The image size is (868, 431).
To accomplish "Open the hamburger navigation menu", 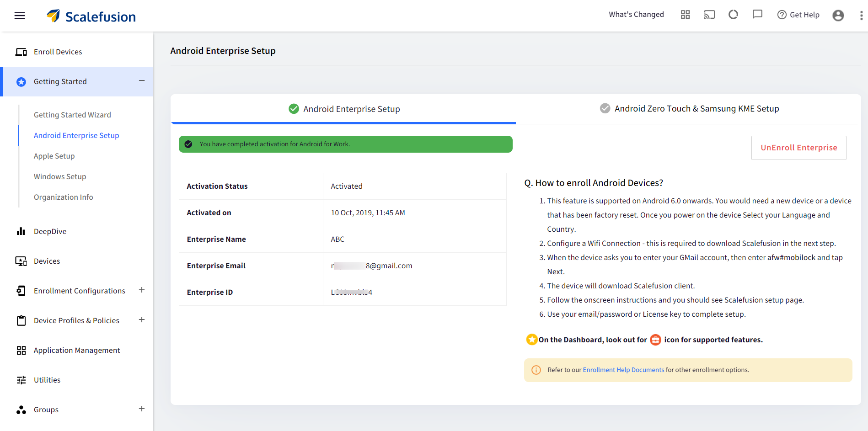I will [20, 16].
